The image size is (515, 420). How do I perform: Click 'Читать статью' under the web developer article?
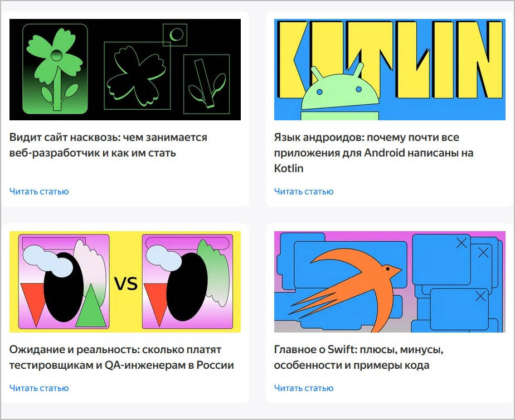coord(39,191)
